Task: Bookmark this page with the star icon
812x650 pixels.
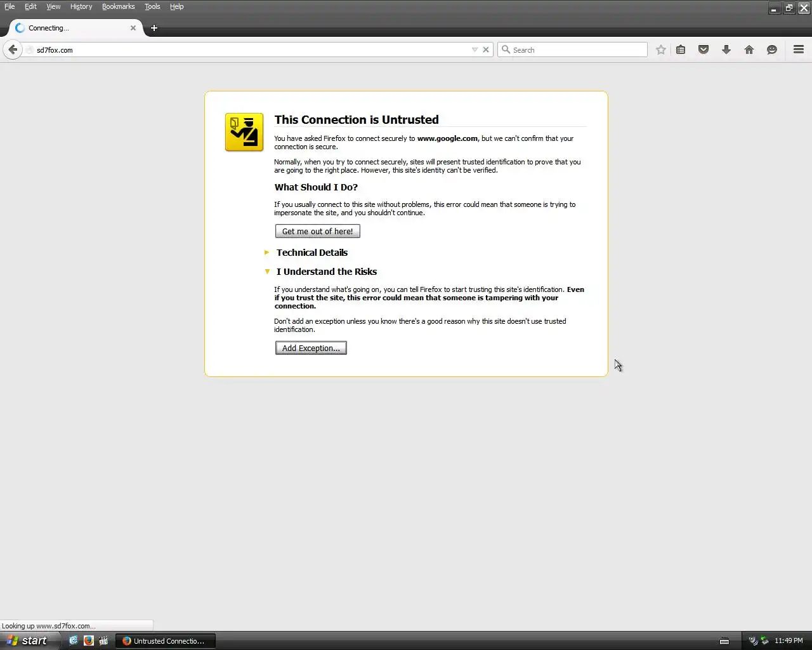Action: coord(660,50)
